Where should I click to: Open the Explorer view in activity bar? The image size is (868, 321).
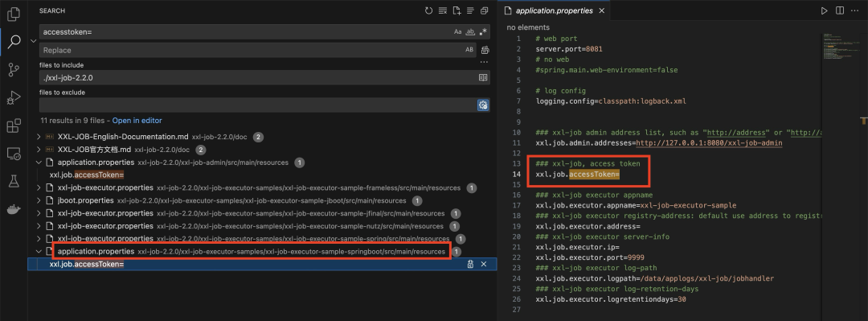coord(14,14)
